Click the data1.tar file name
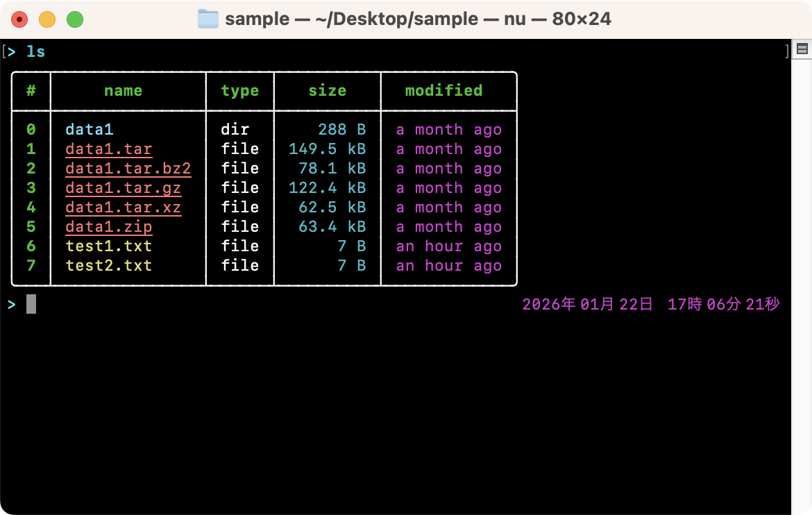 click(108, 149)
